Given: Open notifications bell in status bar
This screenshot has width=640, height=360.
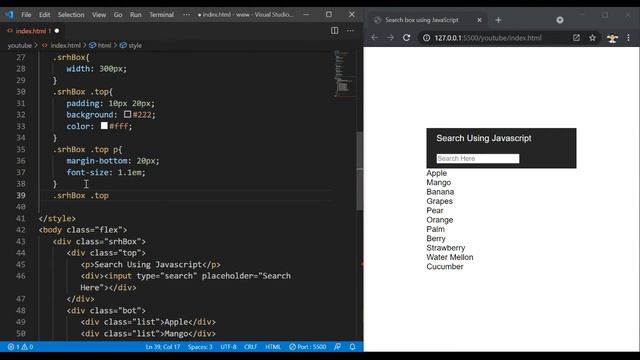Looking at the screenshot, I should pyautogui.click(x=352, y=347).
